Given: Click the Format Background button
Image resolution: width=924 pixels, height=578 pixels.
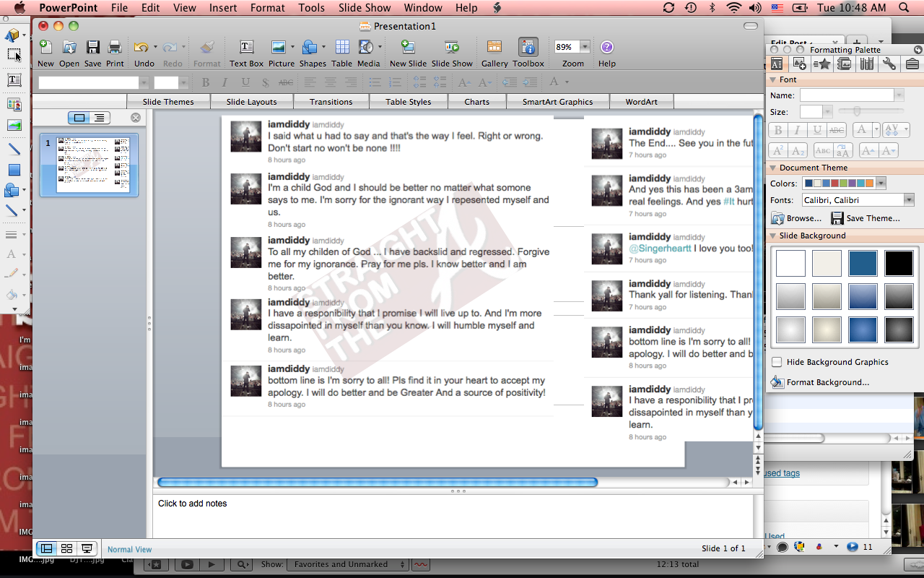Looking at the screenshot, I should click(827, 382).
